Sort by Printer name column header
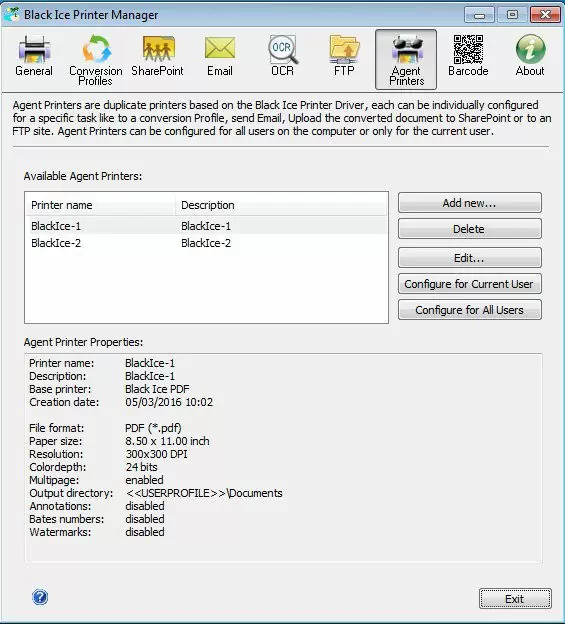Viewport: 565px width, 624px height. tap(101, 205)
